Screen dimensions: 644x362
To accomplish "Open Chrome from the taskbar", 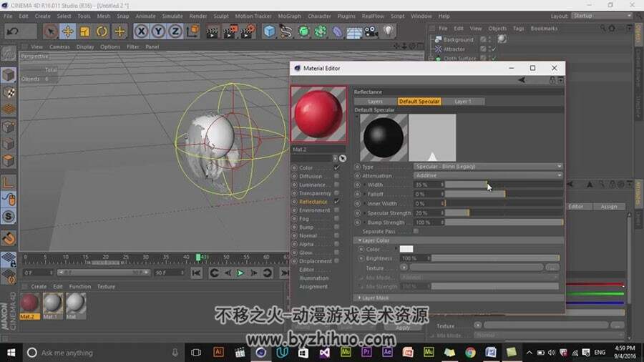I will pos(470,352).
